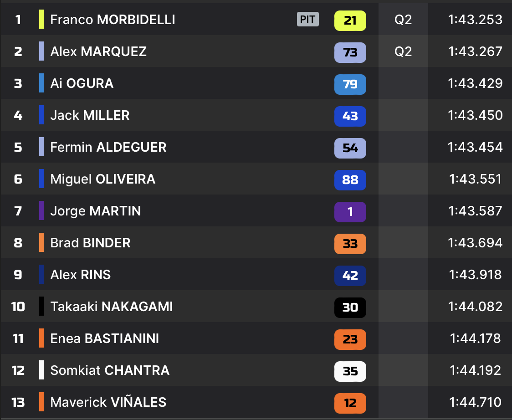512x420 pixels.
Task: Click the PIT badge next to Morbidelli
Action: (x=307, y=19)
